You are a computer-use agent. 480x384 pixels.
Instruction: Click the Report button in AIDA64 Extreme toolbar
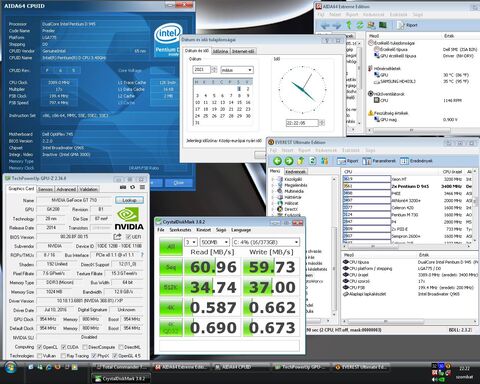408,25
